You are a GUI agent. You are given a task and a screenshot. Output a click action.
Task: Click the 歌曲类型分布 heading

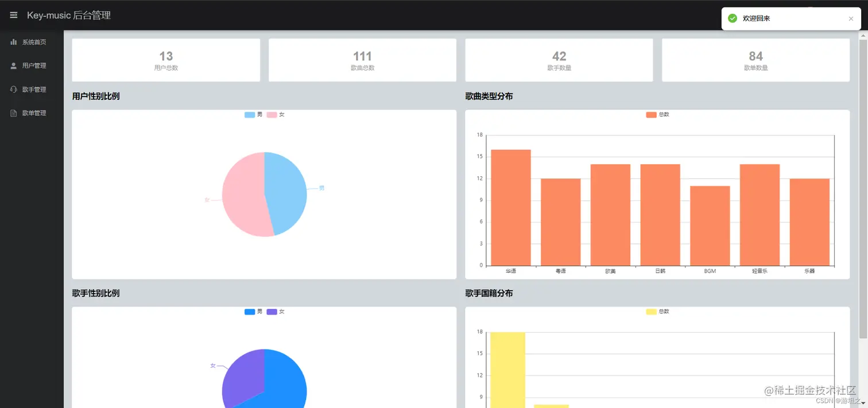click(489, 96)
